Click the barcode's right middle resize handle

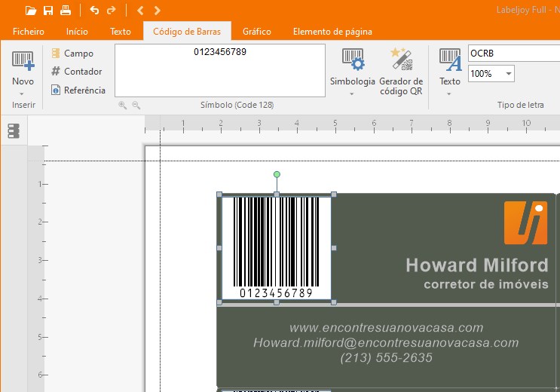334,248
